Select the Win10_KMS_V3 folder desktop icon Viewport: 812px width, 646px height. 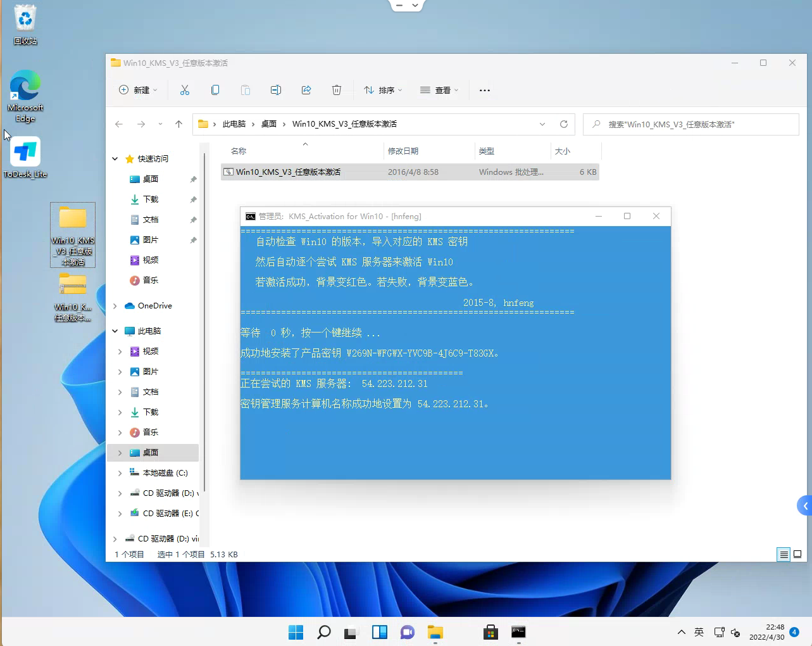73,235
